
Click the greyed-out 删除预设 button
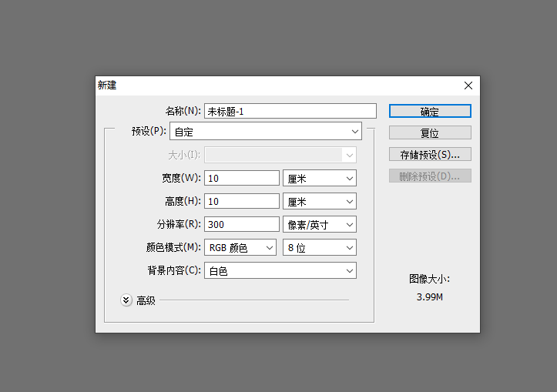pyautogui.click(x=429, y=176)
